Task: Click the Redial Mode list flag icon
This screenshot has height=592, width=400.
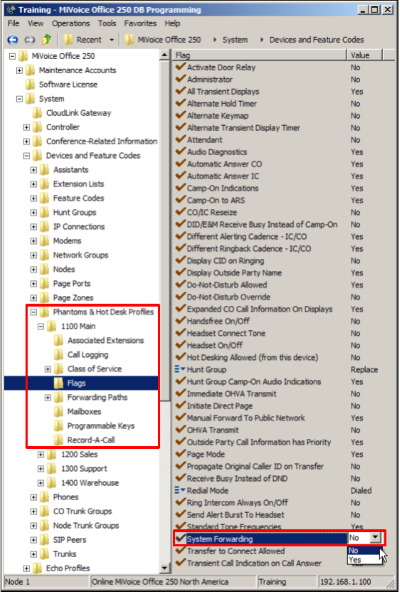Action: point(180,490)
